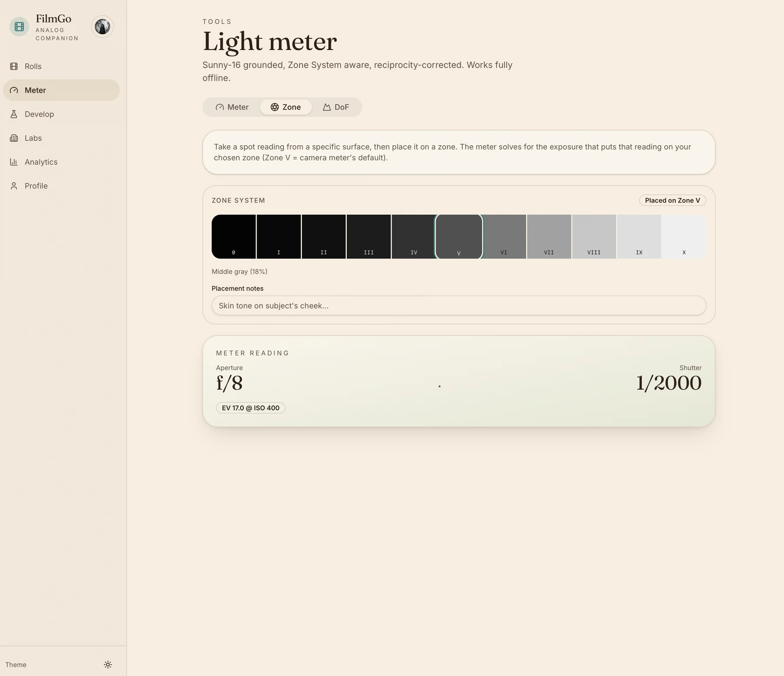Select the Zone tab

point(286,107)
